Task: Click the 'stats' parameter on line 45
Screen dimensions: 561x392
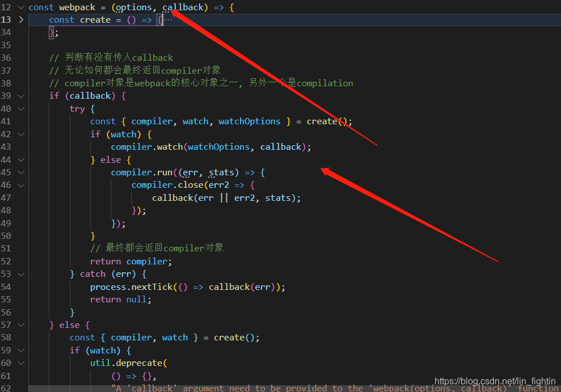Action: point(221,172)
